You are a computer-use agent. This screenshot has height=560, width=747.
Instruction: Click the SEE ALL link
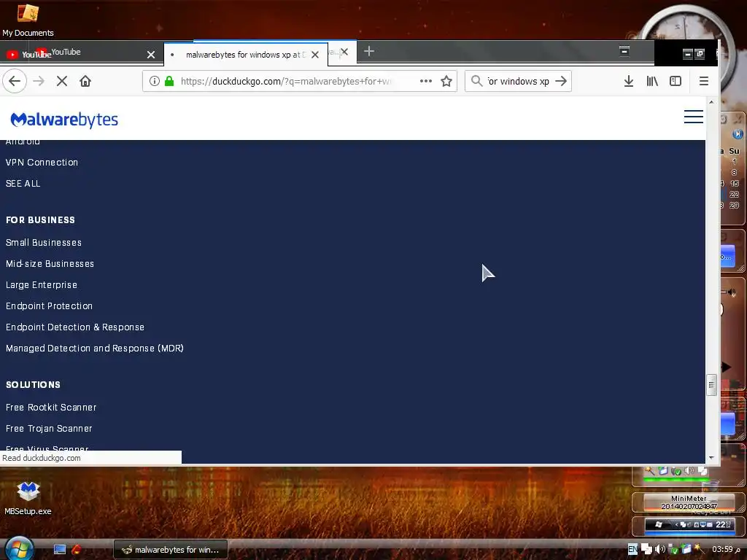pos(23,183)
